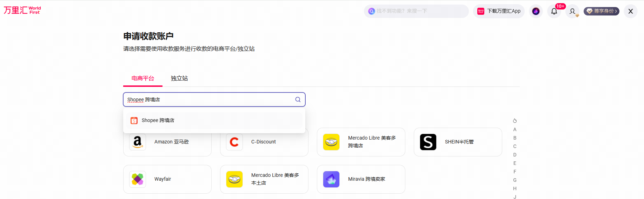Select the C-Discount card
Viewport: 644px width, 199px height.
coord(264,142)
